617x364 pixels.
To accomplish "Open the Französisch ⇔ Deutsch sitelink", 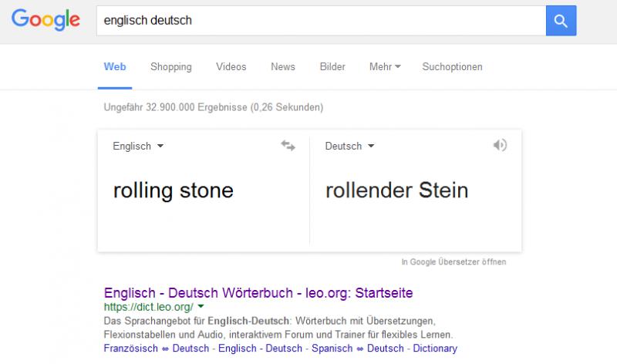I will 157,349.
